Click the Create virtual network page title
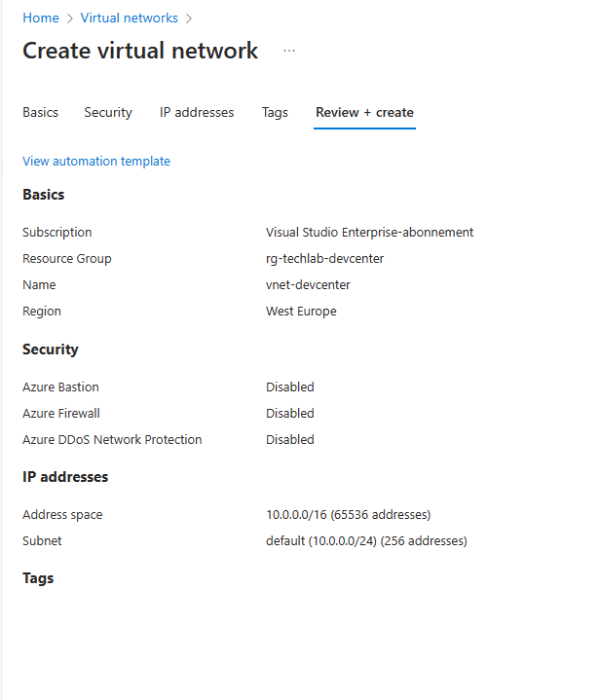600x700 pixels. point(140,51)
